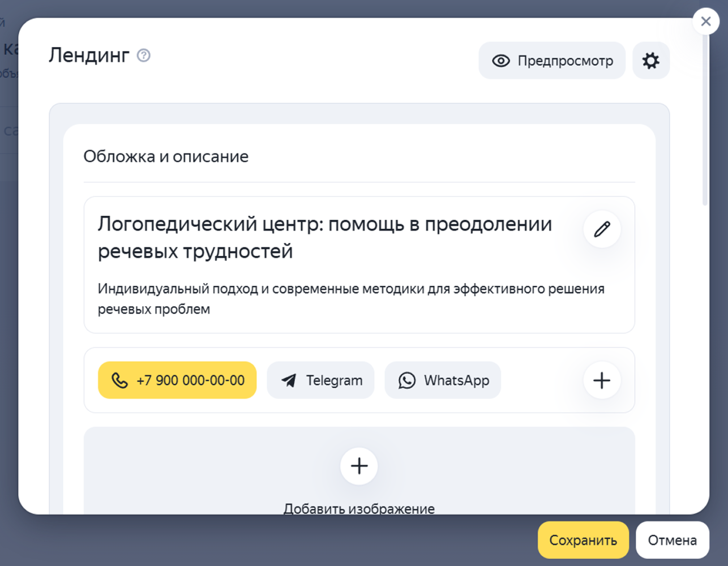The height and width of the screenshot is (566, 728).
Task: Edit the title using the pencil icon
Action: (601, 229)
